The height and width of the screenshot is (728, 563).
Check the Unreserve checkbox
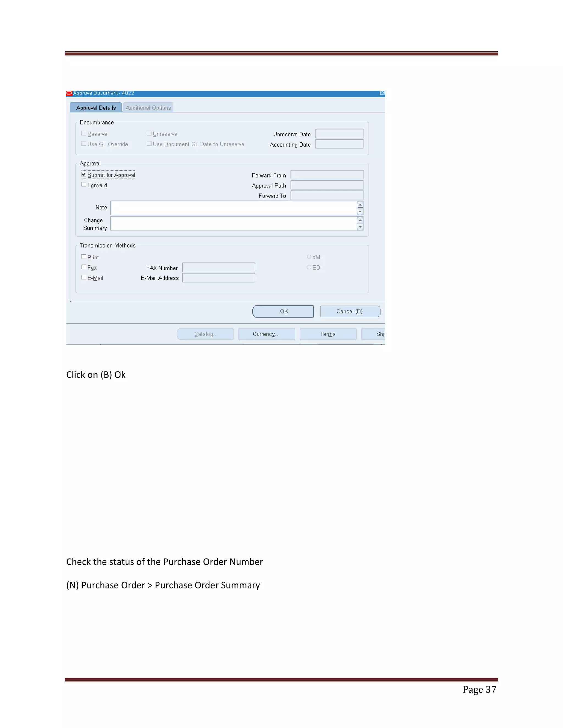(x=149, y=133)
